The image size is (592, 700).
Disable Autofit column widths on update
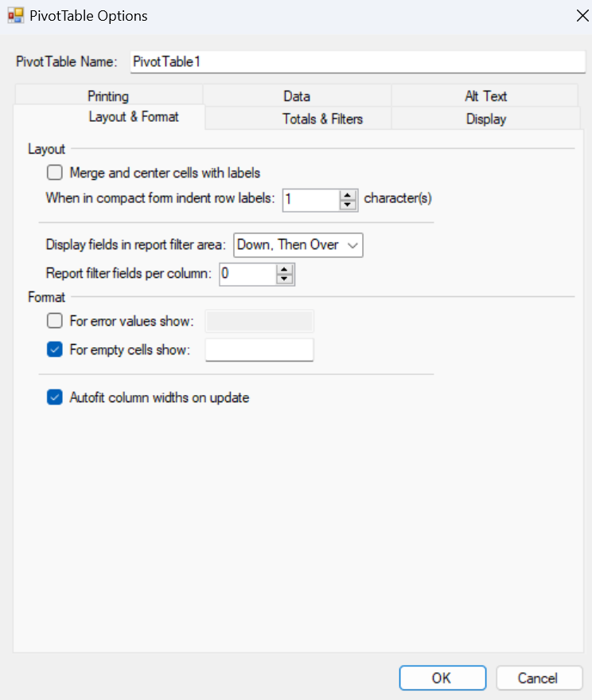(x=54, y=397)
